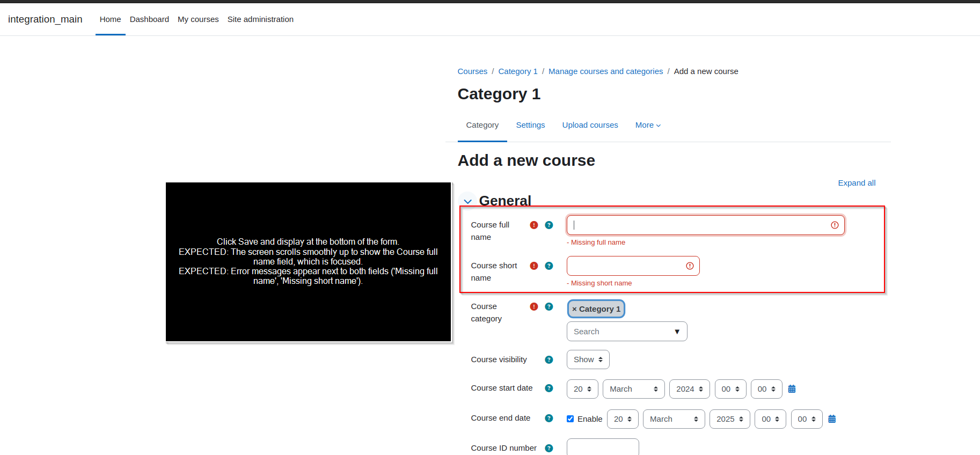Viewport: 980px width, 455px height.
Task: Open Course visibility Show dropdown
Action: click(588, 359)
